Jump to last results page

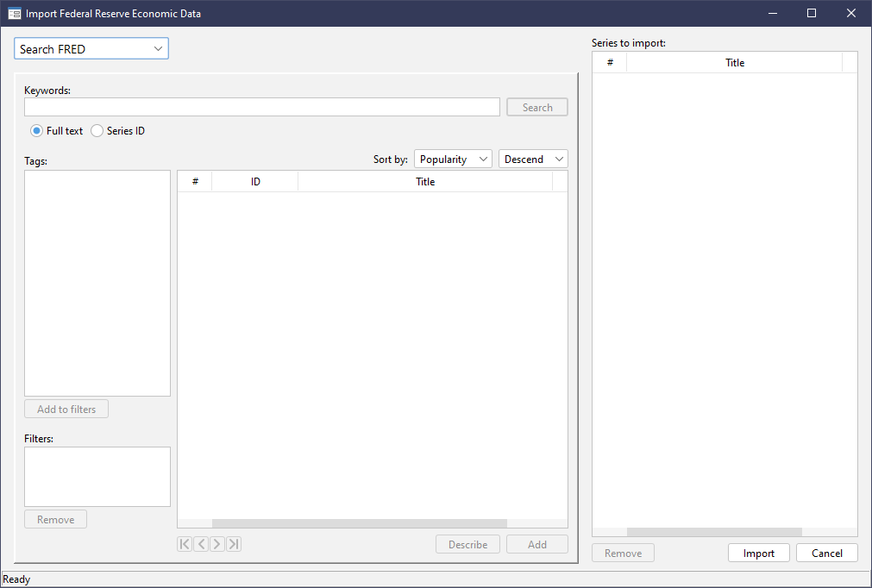point(234,544)
